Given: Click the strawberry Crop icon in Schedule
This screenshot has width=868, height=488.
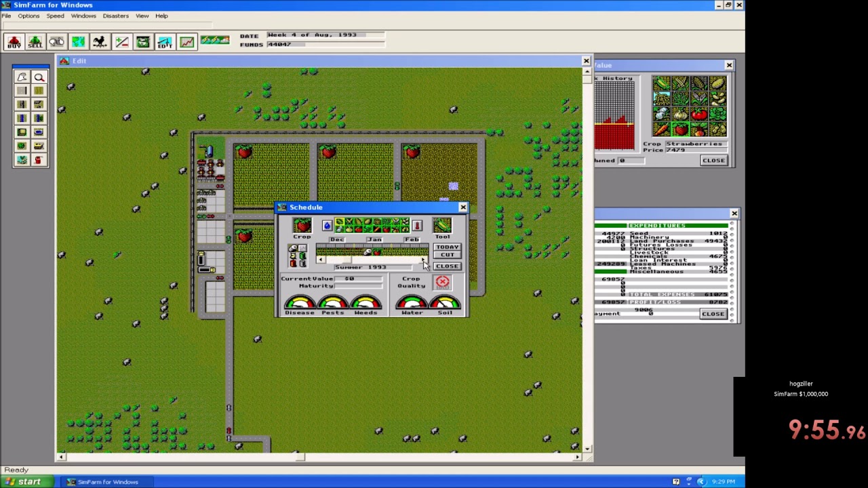Looking at the screenshot, I should pos(302,225).
